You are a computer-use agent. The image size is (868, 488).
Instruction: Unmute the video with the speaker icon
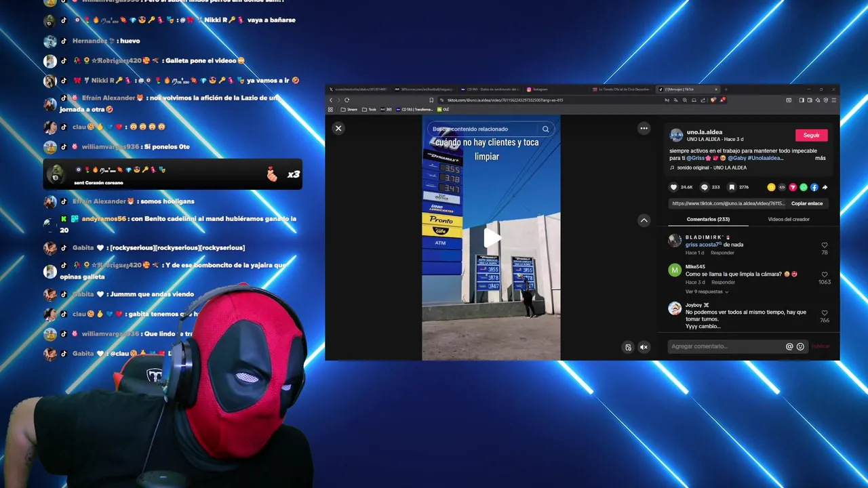tap(644, 347)
